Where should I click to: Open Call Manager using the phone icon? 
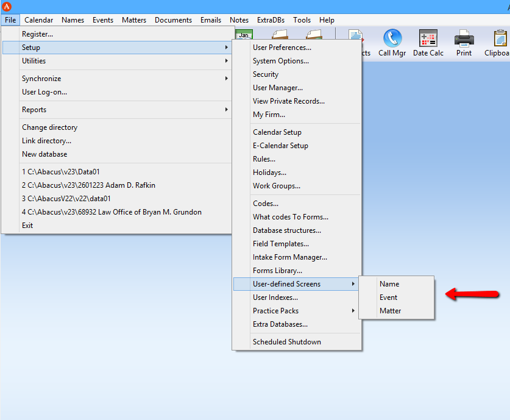coord(392,38)
